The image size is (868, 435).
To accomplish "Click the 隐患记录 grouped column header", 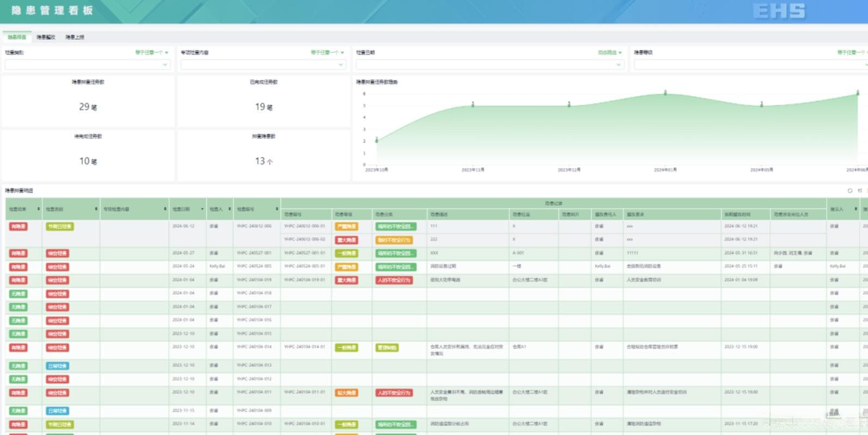I will [553, 203].
